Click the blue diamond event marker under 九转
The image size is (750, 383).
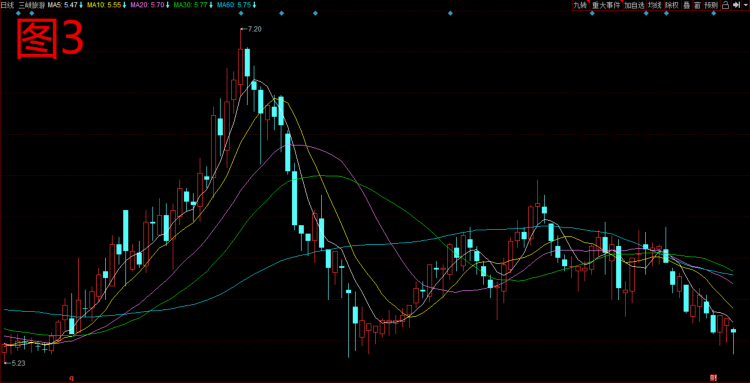coord(592,13)
